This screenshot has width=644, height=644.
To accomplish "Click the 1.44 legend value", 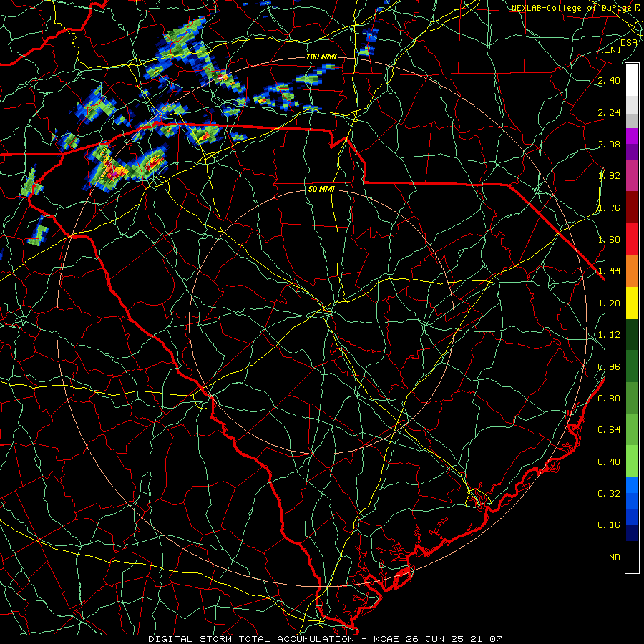I will [609, 271].
